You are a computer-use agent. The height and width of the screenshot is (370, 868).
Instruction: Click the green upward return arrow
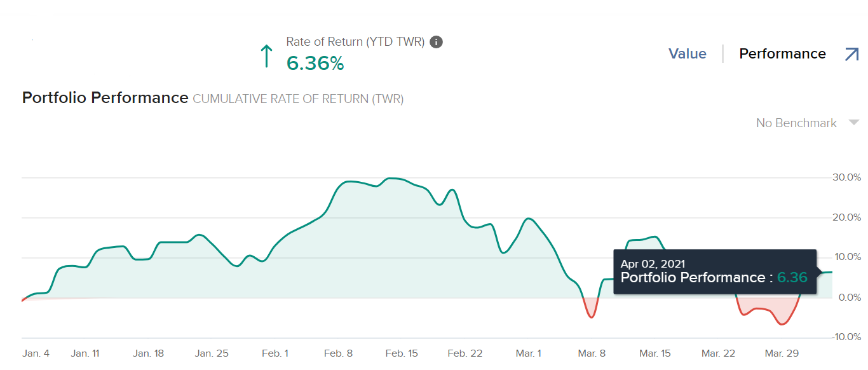[x=267, y=56]
